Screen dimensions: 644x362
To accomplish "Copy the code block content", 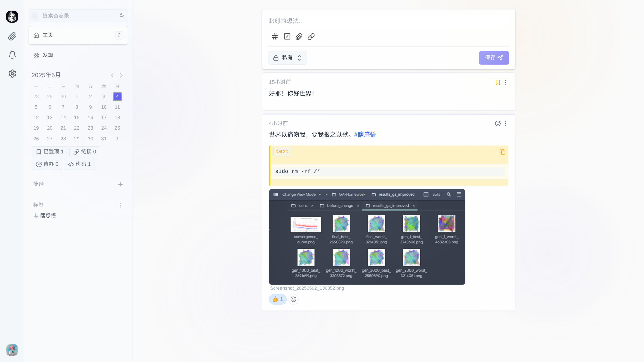I will (502, 152).
